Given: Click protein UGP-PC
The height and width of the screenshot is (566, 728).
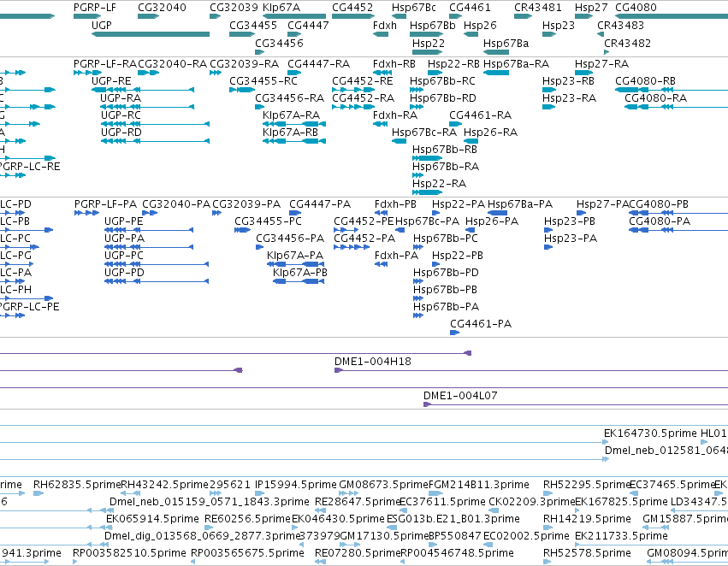Looking at the screenshot, I should [x=124, y=256].
